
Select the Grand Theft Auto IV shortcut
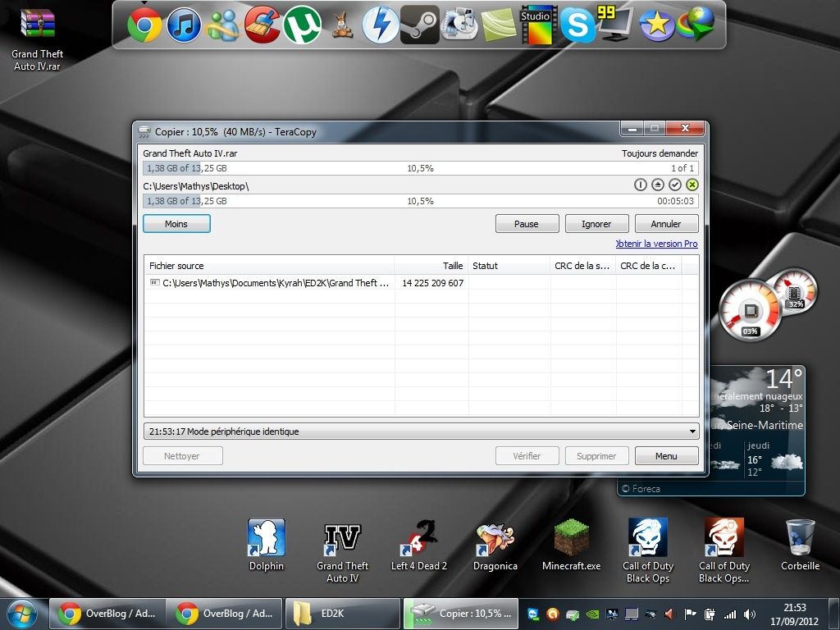pos(342,552)
